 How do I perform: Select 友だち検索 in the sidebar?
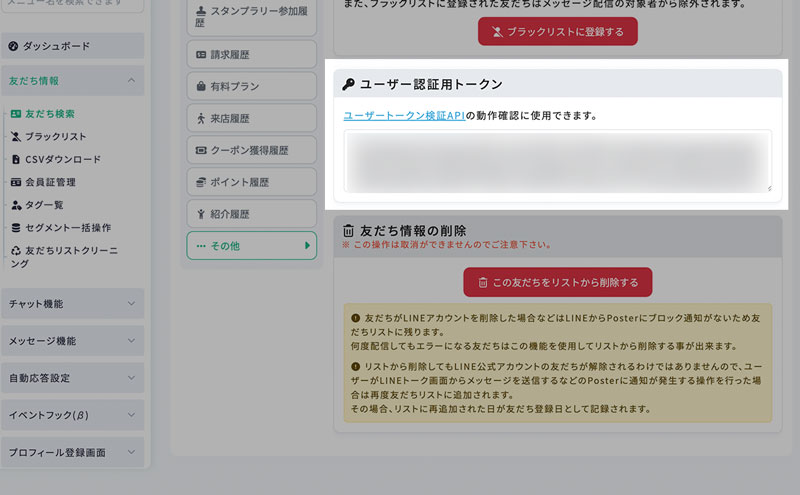pyautogui.click(x=50, y=114)
